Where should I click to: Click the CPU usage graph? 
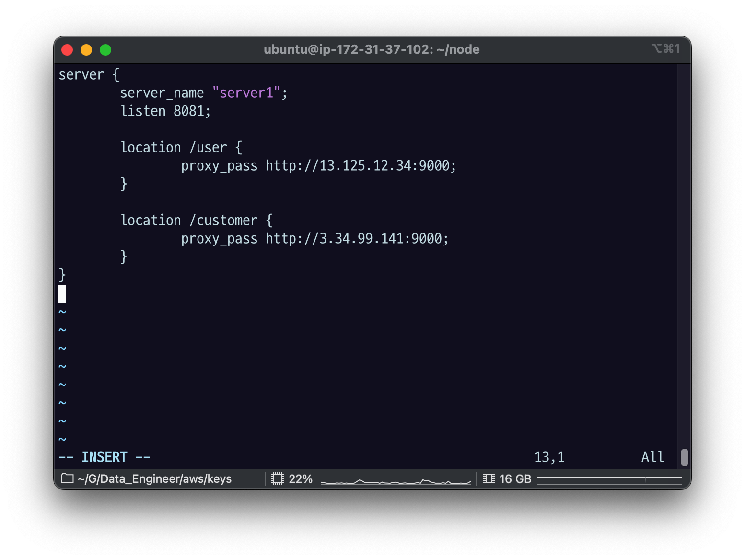point(396,481)
